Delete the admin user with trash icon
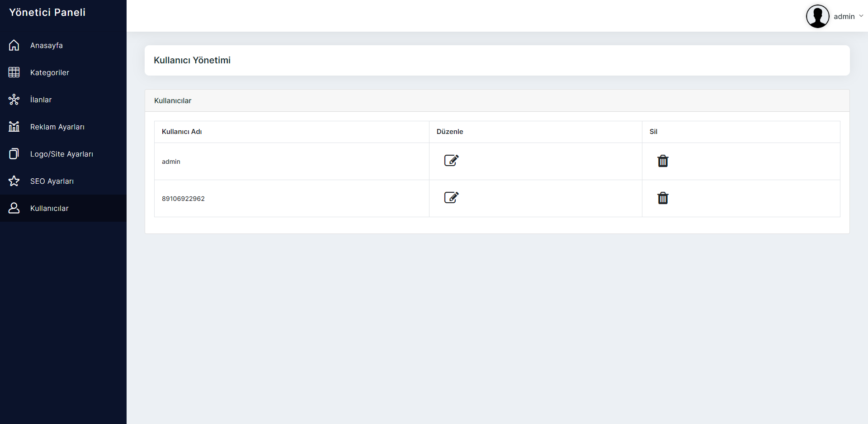Viewport: 868px width, 424px height. (x=663, y=161)
